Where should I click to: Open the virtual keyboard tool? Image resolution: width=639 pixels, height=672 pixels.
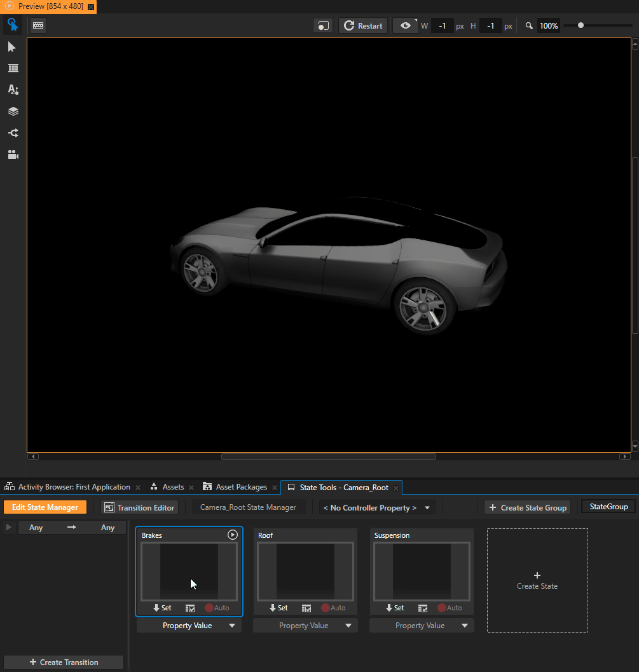point(38,25)
